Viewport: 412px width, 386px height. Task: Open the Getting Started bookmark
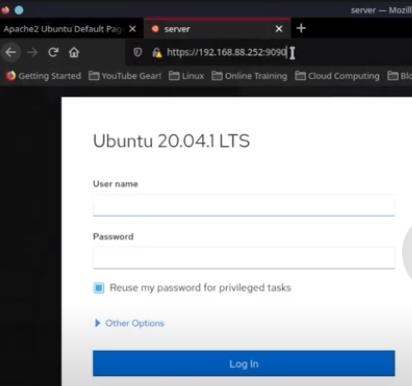pyautogui.click(x=44, y=76)
